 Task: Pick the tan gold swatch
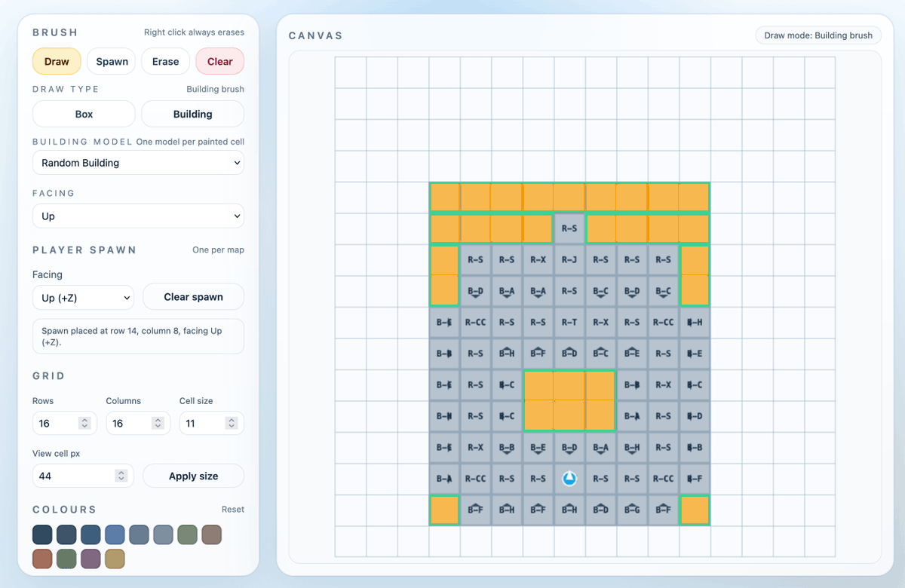point(115,559)
